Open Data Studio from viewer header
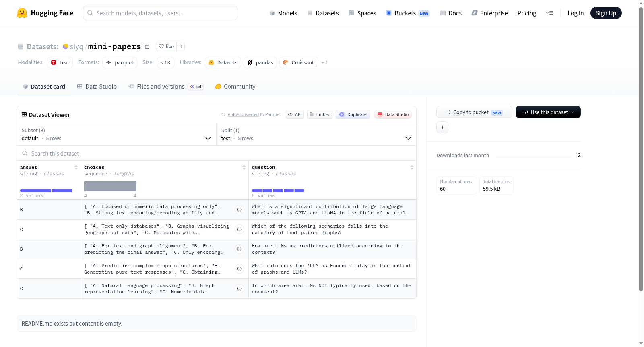The image size is (644, 347). click(x=393, y=114)
